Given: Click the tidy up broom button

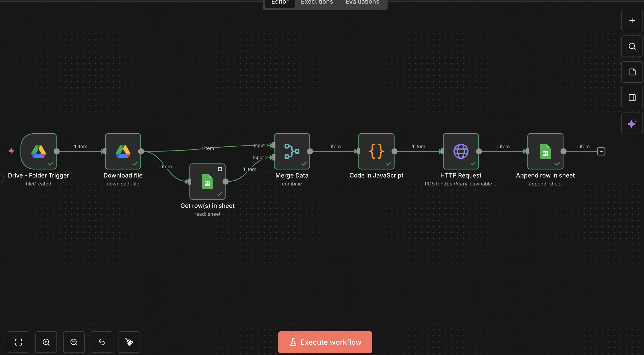Looking at the screenshot, I should click(x=129, y=342).
